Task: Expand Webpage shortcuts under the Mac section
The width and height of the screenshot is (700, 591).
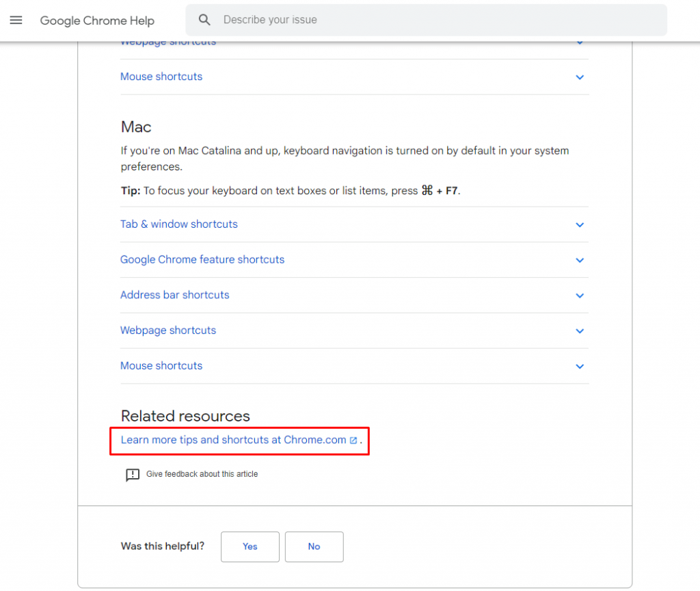Action: (x=355, y=330)
